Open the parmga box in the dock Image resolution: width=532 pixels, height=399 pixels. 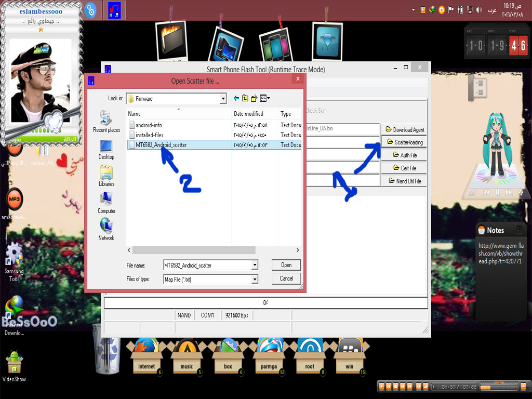[269, 356]
